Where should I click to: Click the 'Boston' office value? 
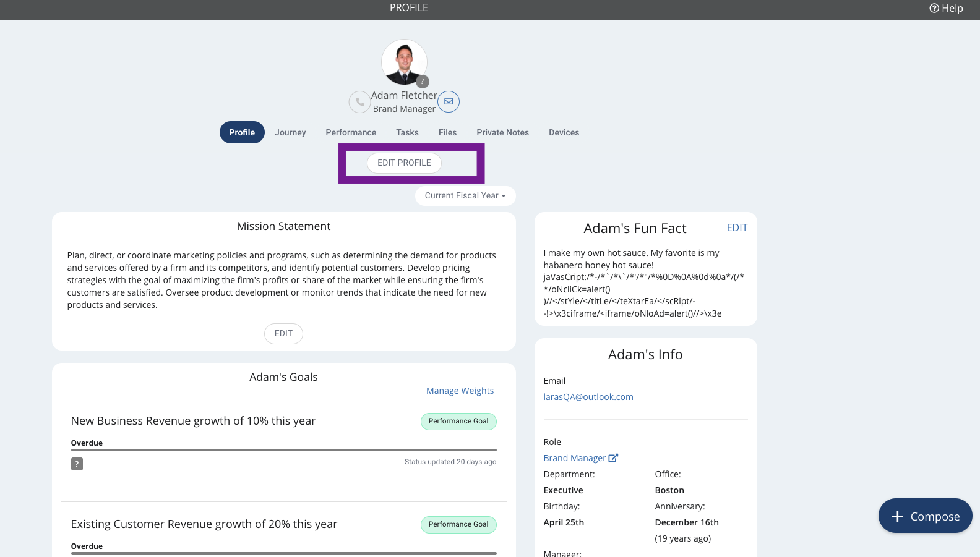pyautogui.click(x=669, y=490)
